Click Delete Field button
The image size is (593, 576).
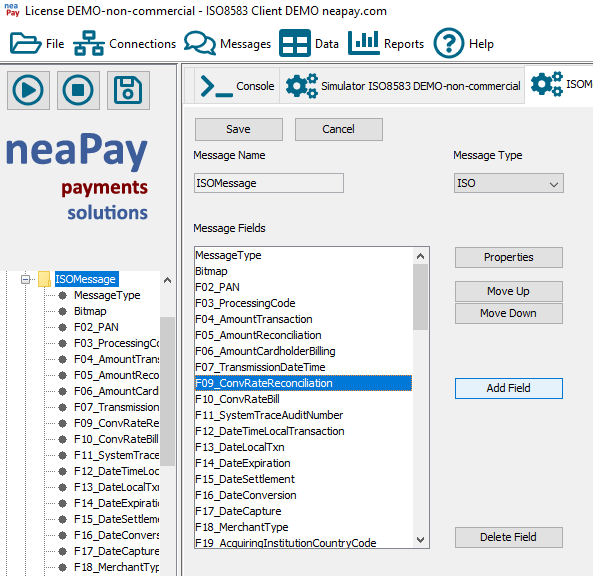pyautogui.click(x=509, y=537)
